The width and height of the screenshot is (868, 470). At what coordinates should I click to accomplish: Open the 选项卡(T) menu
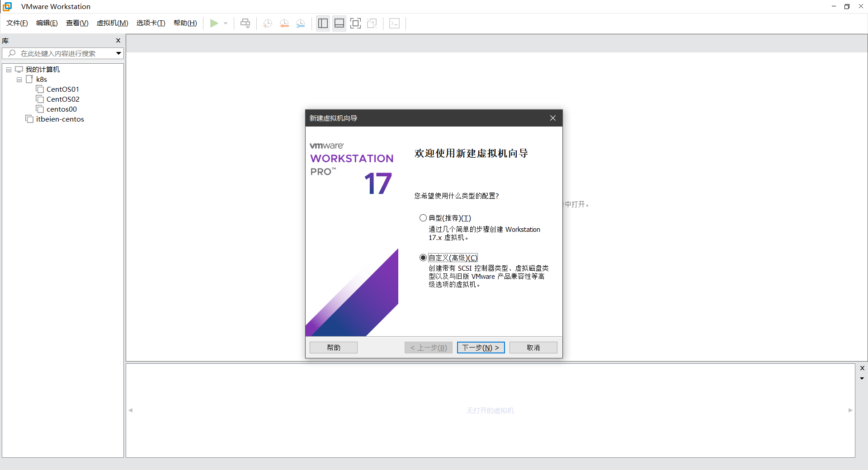[151, 23]
